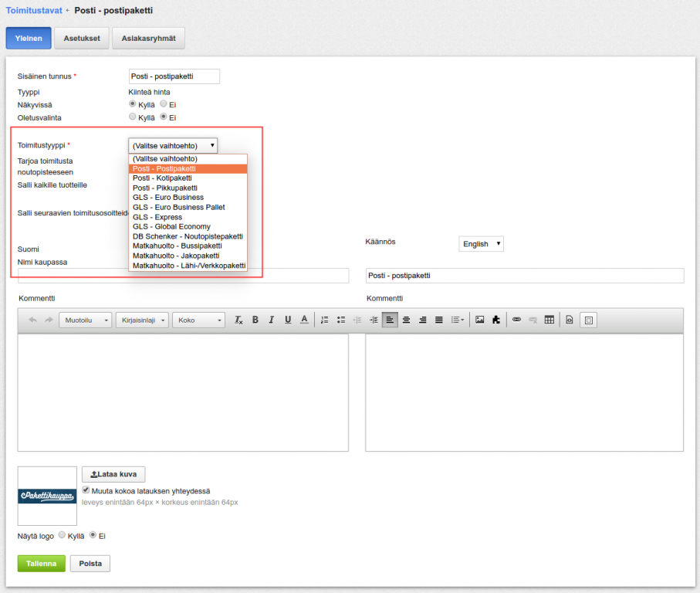Open the Kirjaisinlaji font dropdown
The width and height of the screenshot is (700, 593).
(x=142, y=320)
